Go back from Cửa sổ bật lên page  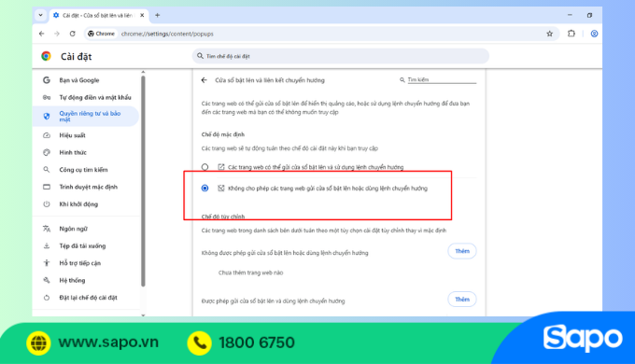(x=205, y=80)
